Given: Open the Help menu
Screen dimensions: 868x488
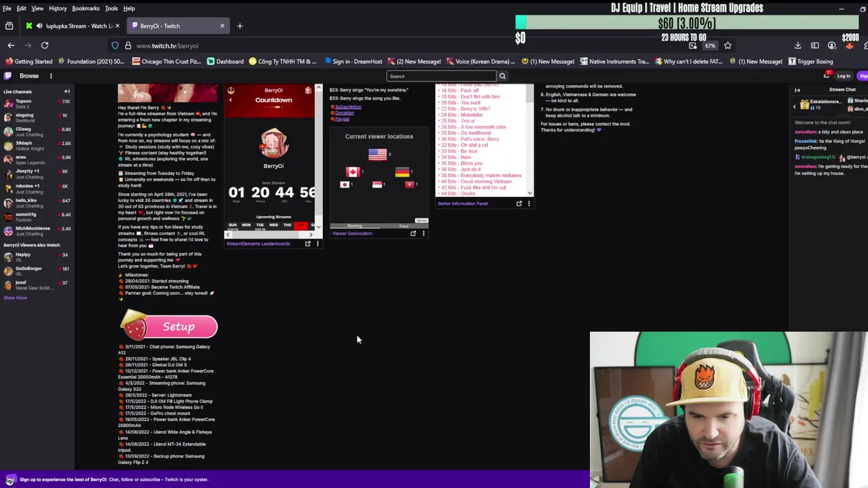Looking at the screenshot, I should (129, 8).
